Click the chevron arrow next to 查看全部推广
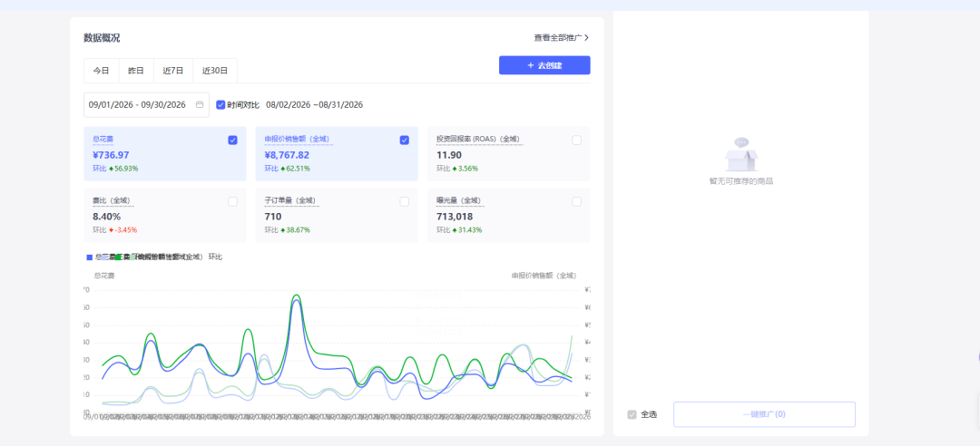980x446 pixels. coord(586,37)
